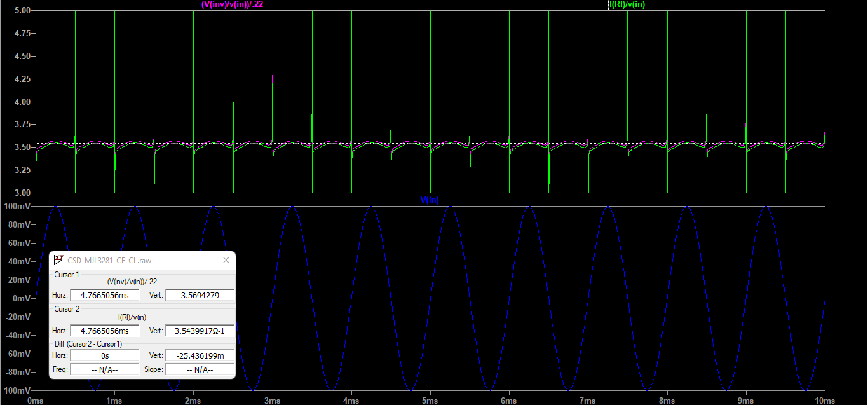Click the Slope field in Diff section
Screen dimensions: 868x405
(200, 369)
